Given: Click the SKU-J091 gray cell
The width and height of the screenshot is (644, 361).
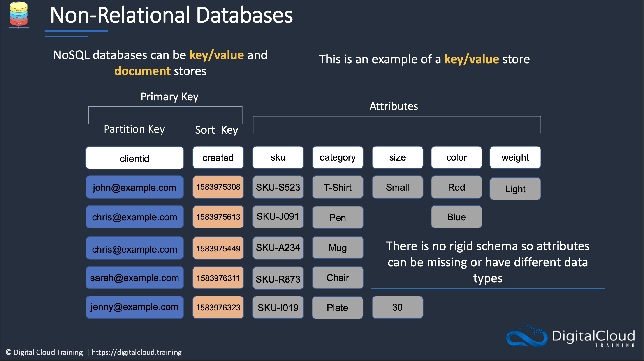Looking at the screenshot, I should [278, 217].
